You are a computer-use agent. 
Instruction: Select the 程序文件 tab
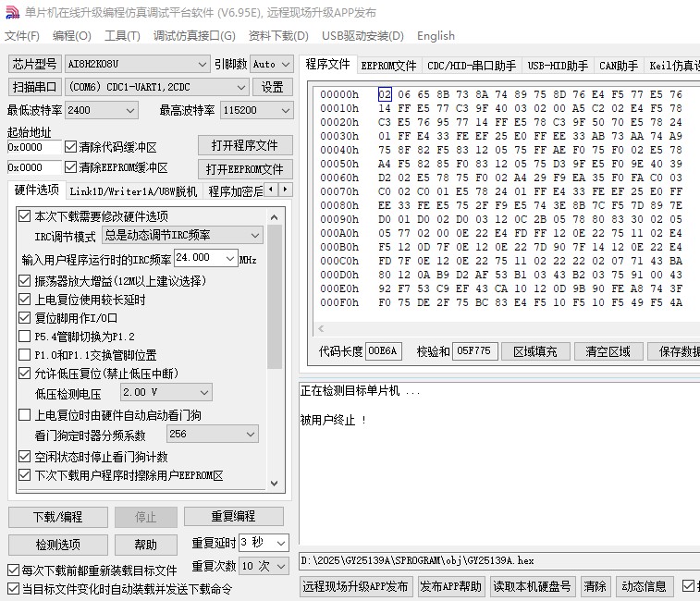[x=327, y=64]
